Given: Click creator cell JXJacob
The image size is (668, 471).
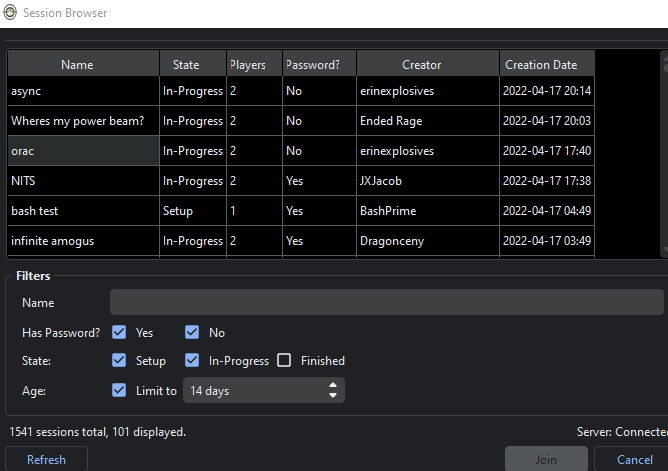Looking at the screenshot, I should coord(428,181).
